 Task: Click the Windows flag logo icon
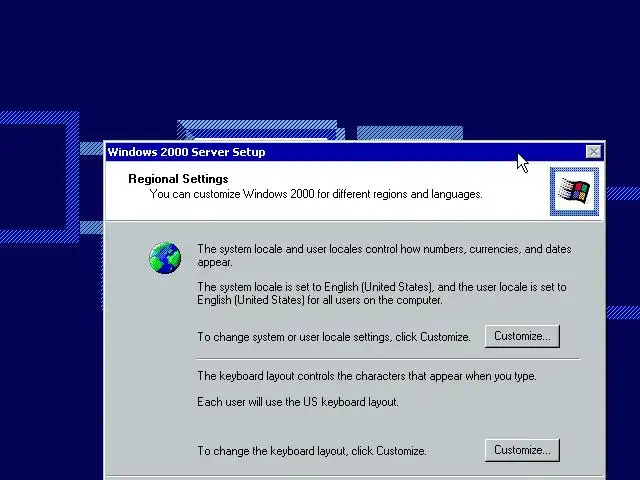574,191
